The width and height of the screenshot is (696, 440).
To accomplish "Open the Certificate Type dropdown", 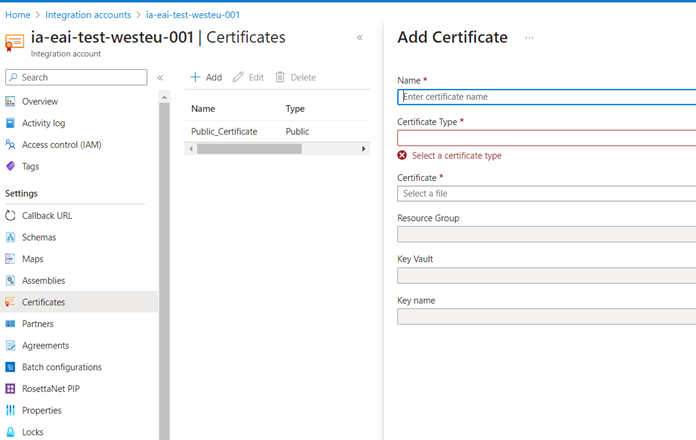I will pos(546,138).
